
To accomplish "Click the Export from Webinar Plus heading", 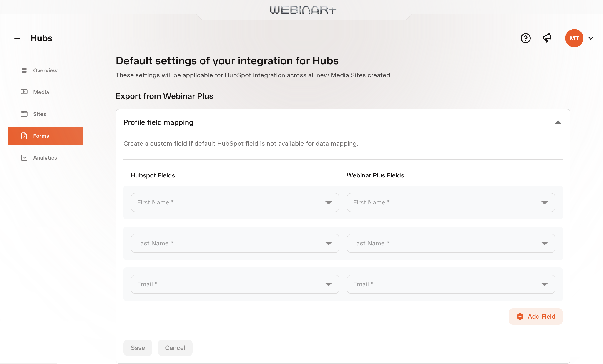I will [x=164, y=96].
